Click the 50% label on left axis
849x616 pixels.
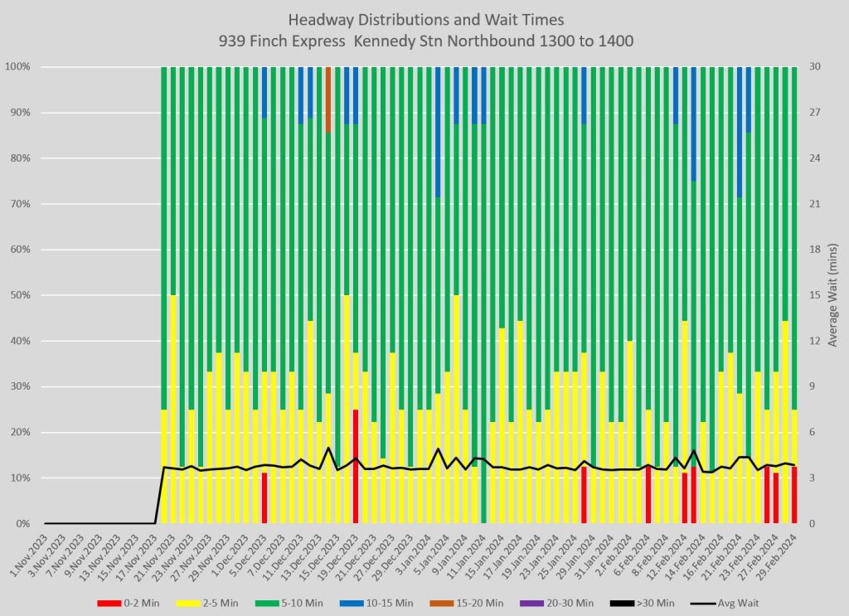point(22,295)
